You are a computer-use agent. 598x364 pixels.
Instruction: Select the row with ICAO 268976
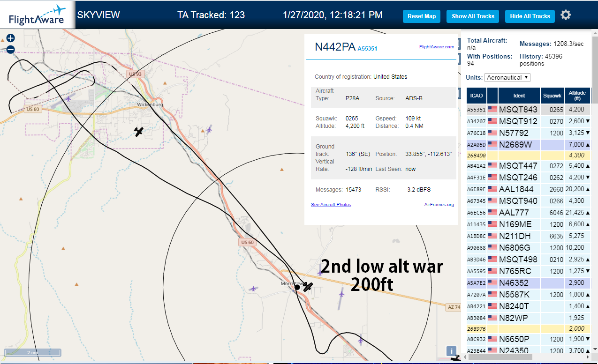pyautogui.click(x=529, y=328)
